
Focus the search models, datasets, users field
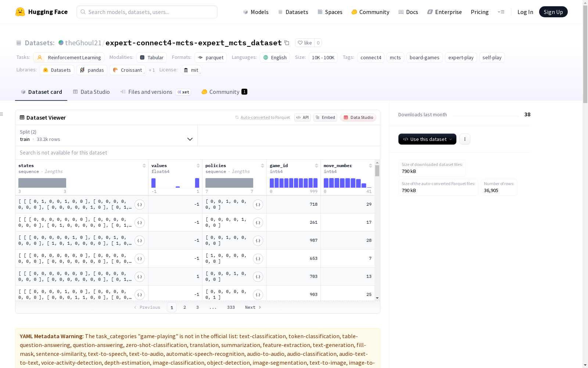point(147,12)
